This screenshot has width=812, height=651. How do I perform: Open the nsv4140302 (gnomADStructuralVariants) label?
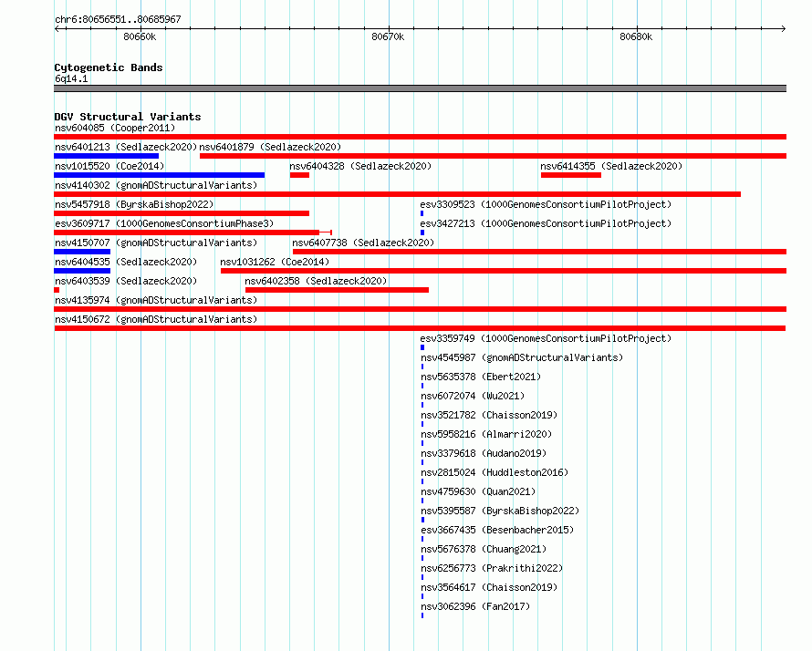[156, 185]
